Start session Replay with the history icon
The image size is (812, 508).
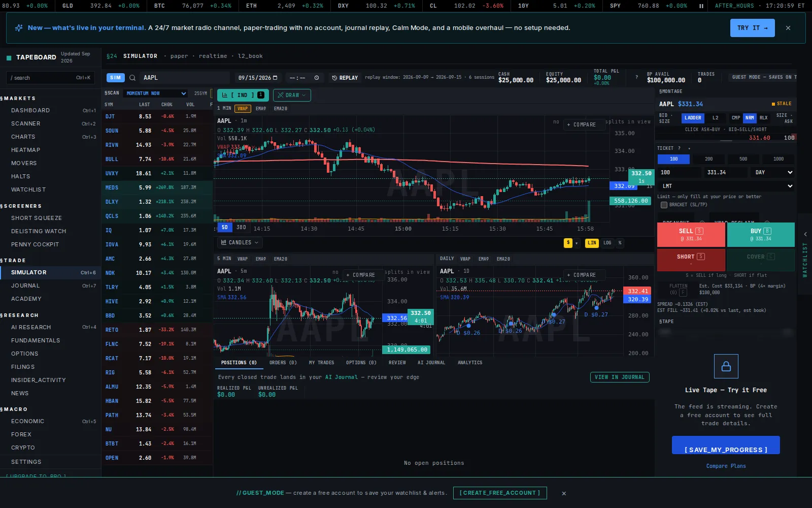(345, 78)
